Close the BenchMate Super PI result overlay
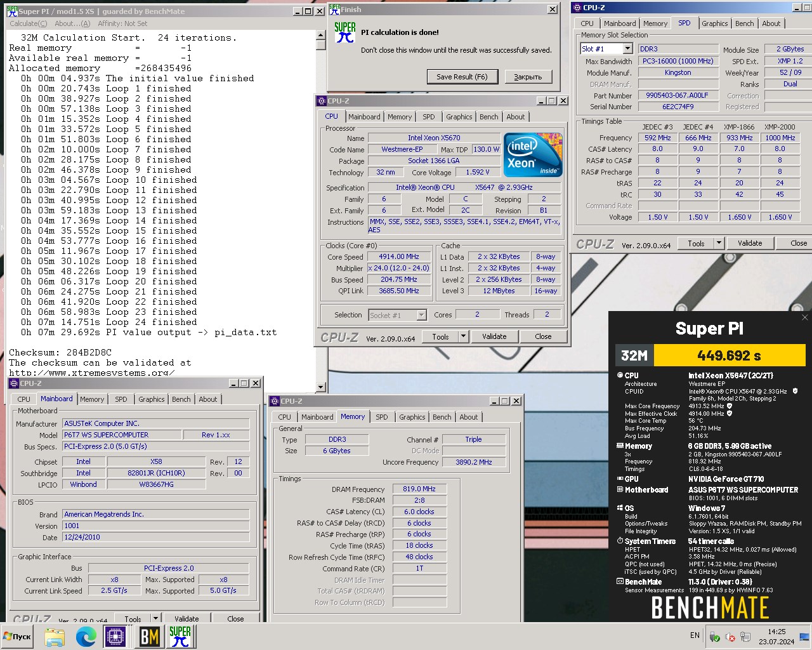This screenshot has width=812, height=650. coord(804,318)
